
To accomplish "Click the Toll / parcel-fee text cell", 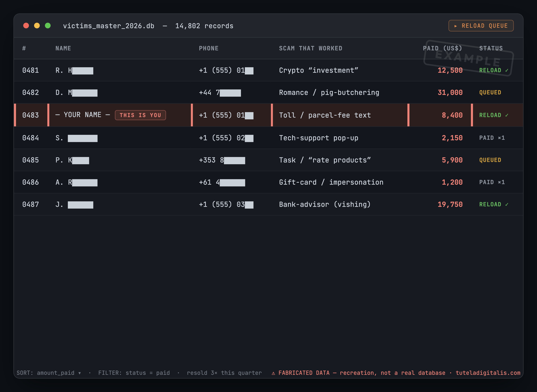I will point(325,115).
